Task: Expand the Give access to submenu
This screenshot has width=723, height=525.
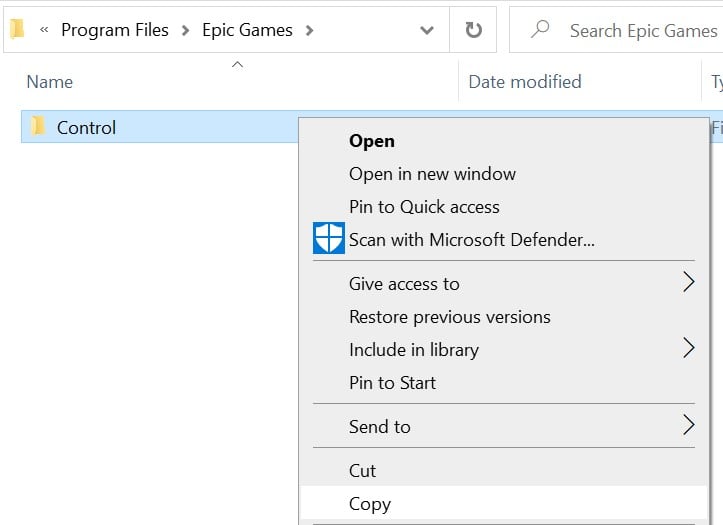Action: coord(504,283)
